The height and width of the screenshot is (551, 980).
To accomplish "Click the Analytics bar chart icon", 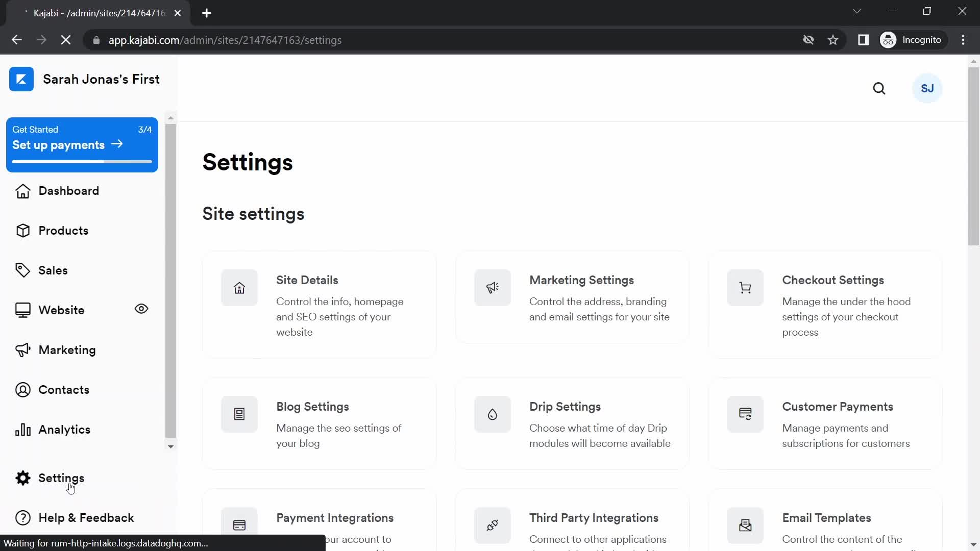I will (22, 430).
